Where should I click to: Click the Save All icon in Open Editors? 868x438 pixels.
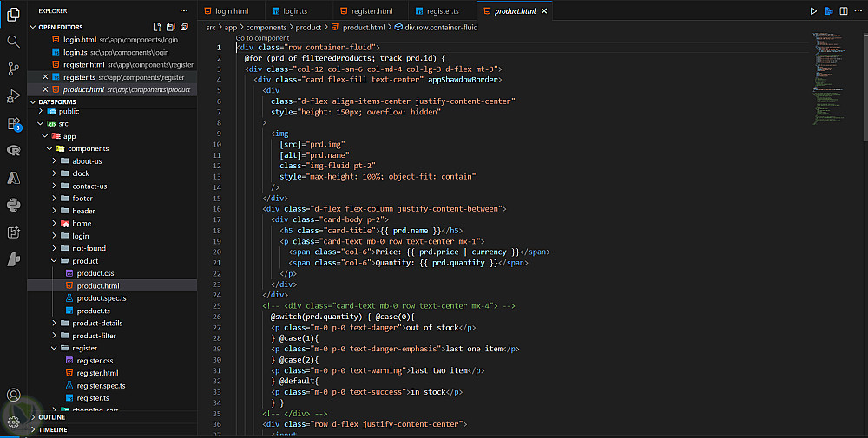170,27
